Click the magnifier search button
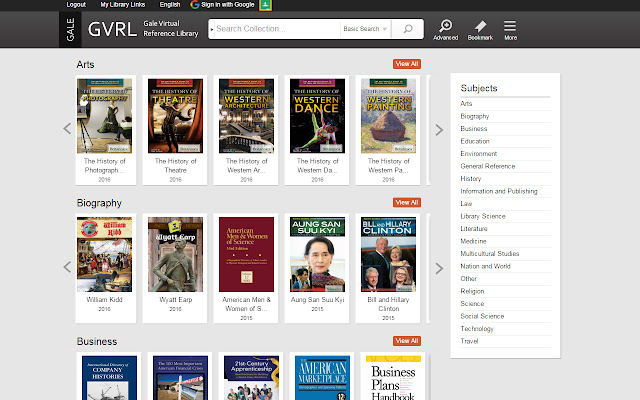This screenshot has width=640, height=400. tap(408, 29)
